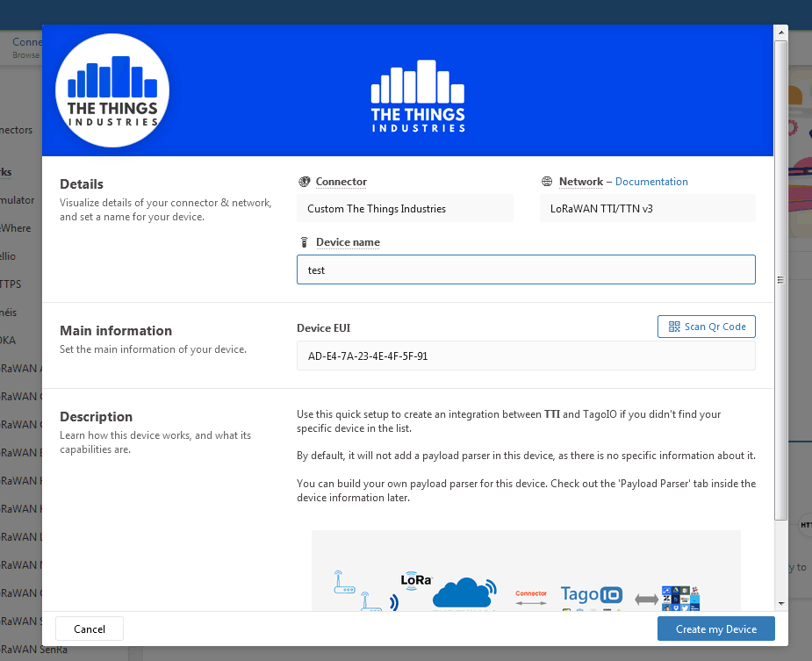The image size is (812, 661).
Task: Click the LoRa to TagoIO integration diagram
Action: [x=526, y=570]
